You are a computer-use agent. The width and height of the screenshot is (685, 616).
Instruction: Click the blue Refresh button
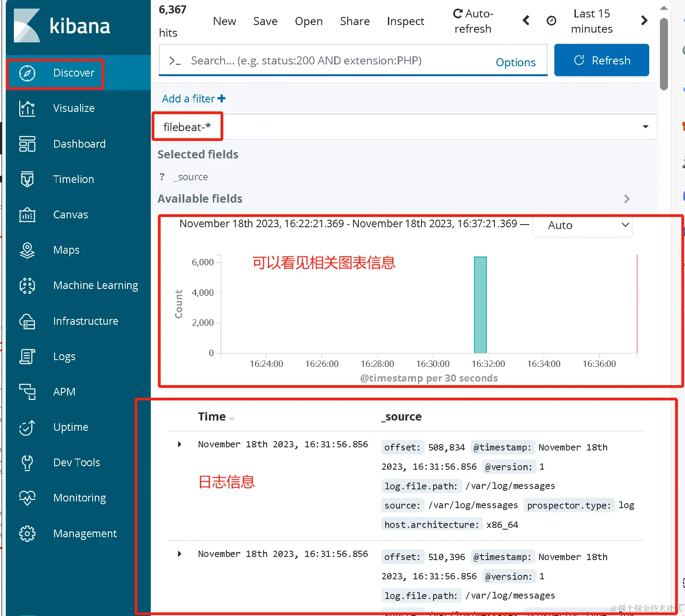(602, 60)
